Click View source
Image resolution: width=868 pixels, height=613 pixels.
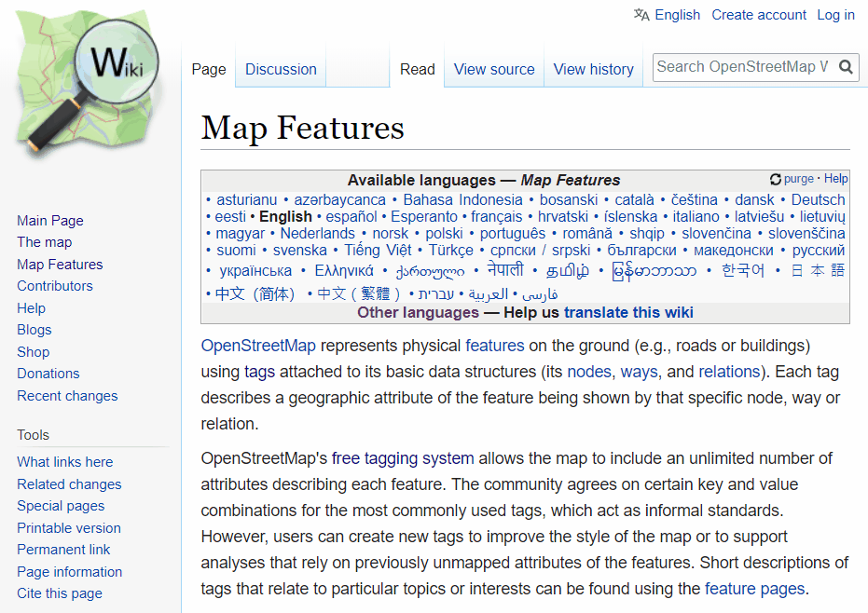coord(493,69)
